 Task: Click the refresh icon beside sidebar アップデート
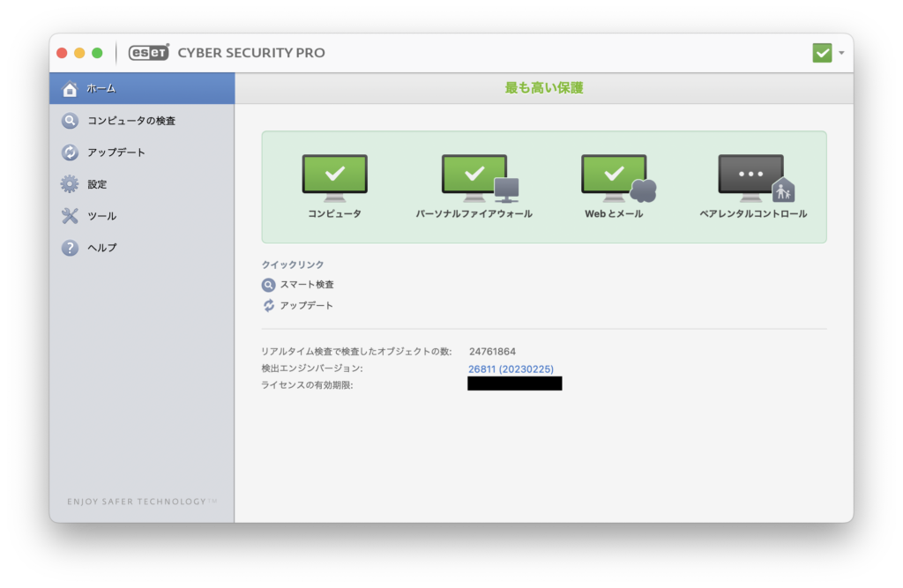tap(70, 152)
